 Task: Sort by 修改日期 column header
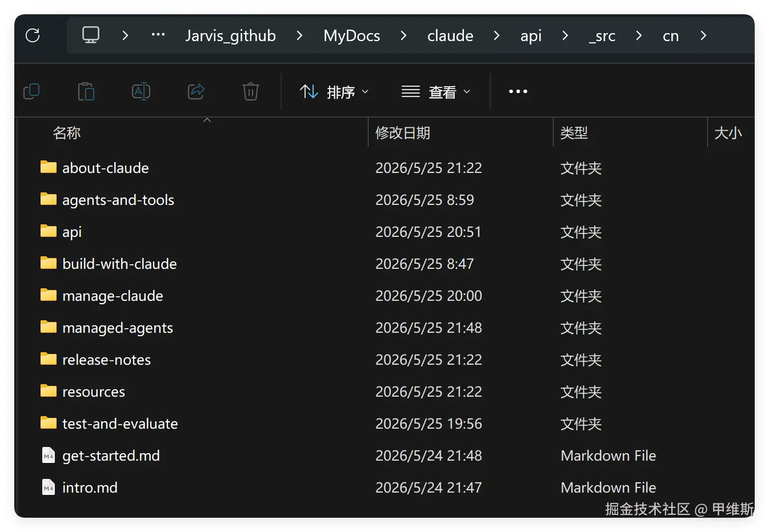403,133
